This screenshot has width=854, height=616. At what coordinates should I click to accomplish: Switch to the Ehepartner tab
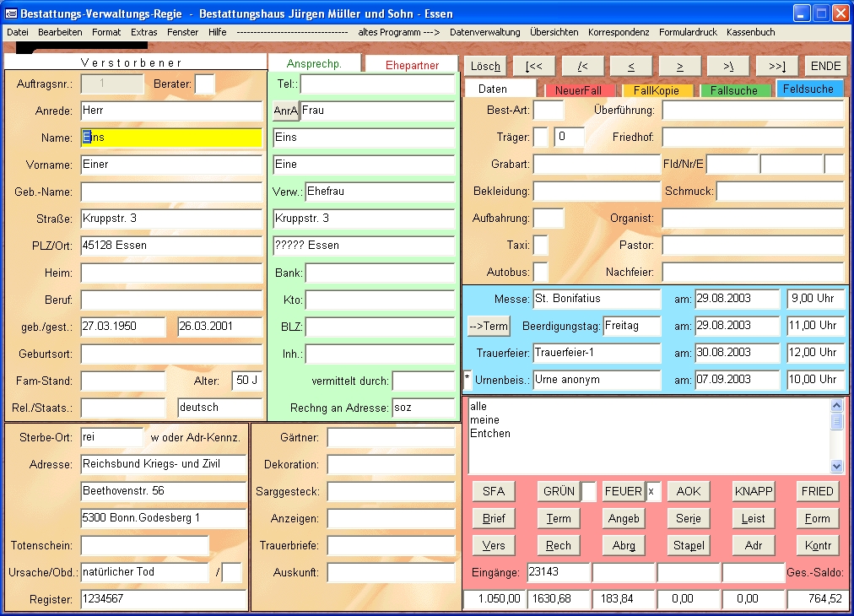[412, 65]
